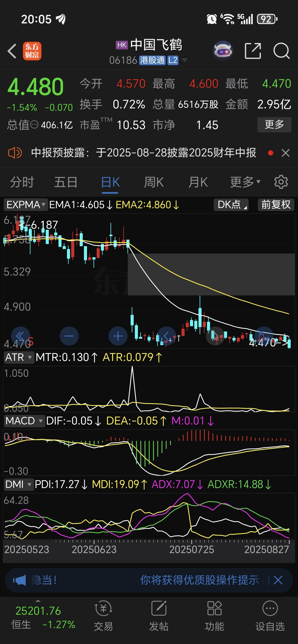The width and height of the screenshot is (298, 644).
Task: Open 功能 grid icon
Action: (214, 608)
